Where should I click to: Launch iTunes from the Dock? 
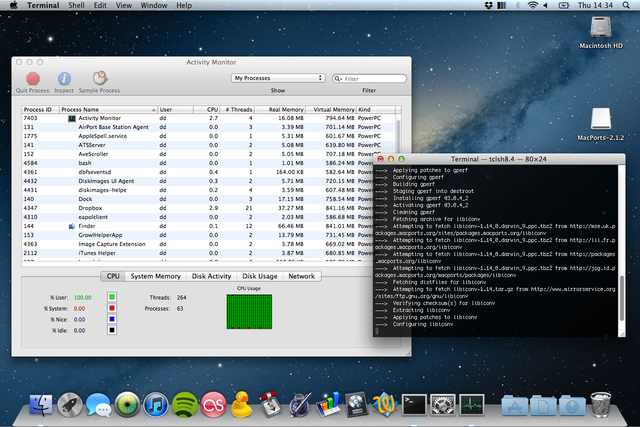click(x=156, y=405)
